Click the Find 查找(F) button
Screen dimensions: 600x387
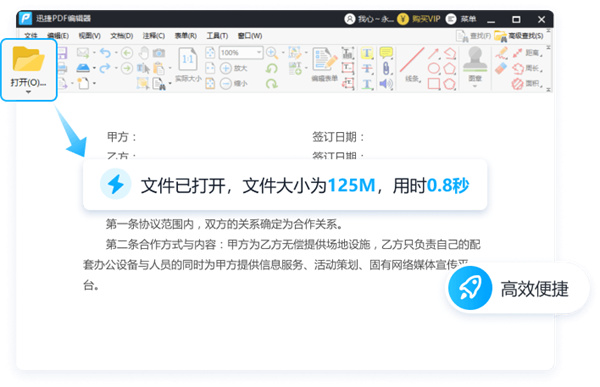click(473, 36)
